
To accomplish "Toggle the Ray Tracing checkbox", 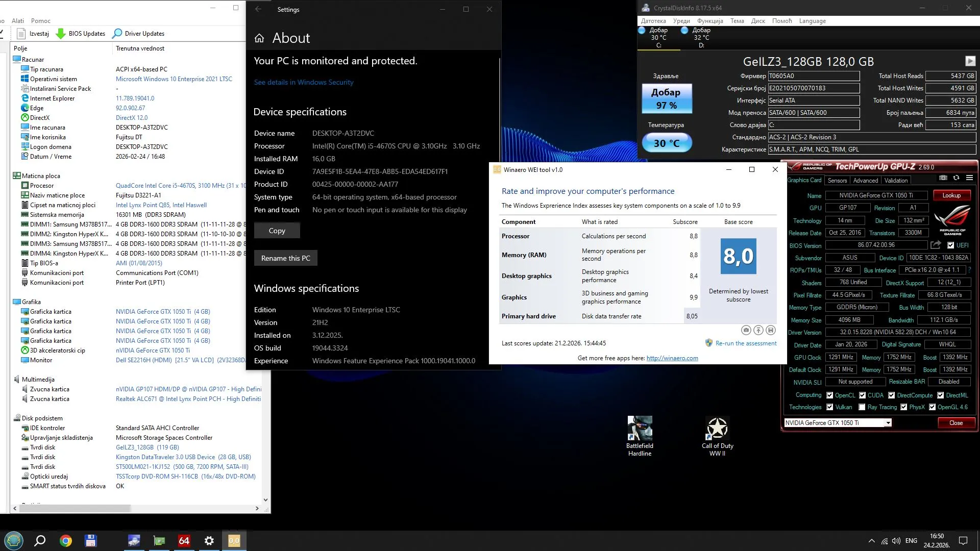I will (x=862, y=407).
